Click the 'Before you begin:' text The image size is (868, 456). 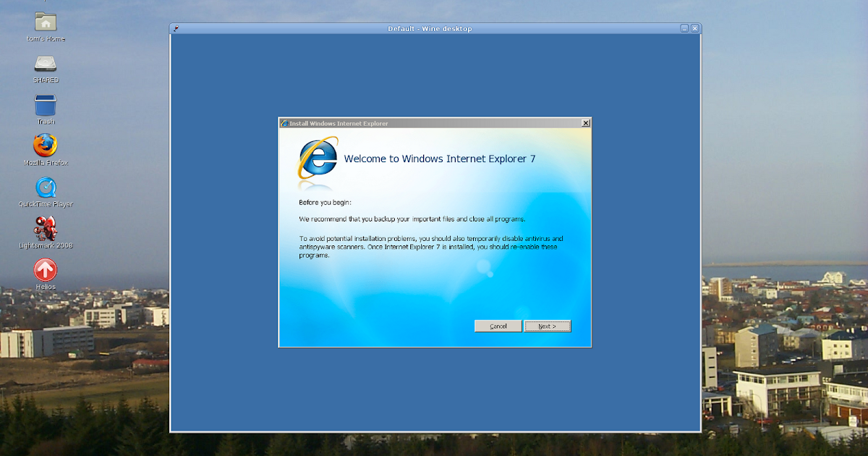pyautogui.click(x=325, y=202)
